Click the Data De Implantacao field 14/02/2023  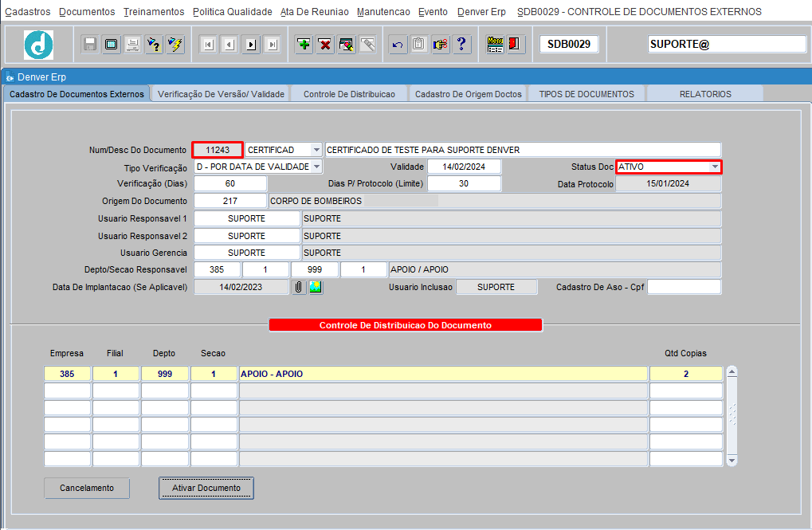[x=241, y=287]
